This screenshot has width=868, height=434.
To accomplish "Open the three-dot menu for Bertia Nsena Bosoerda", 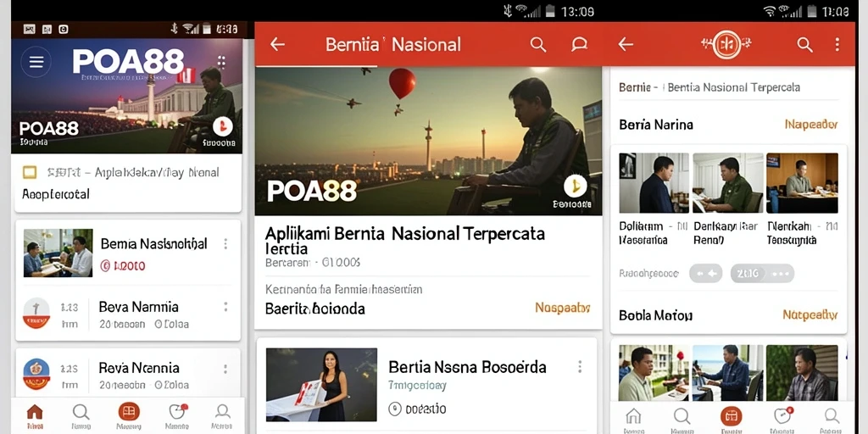I will coord(580,366).
